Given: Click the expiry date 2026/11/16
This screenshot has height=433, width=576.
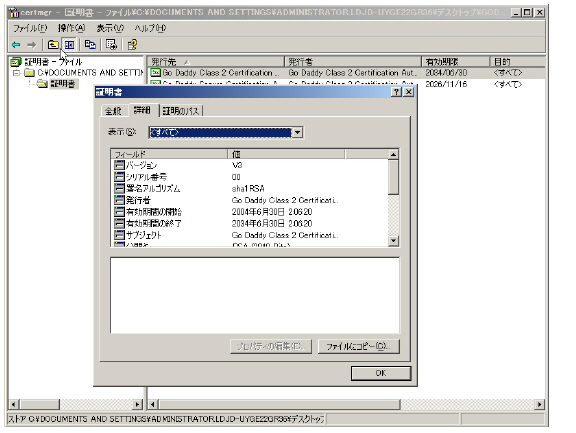Looking at the screenshot, I should click(x=446, y=84).
